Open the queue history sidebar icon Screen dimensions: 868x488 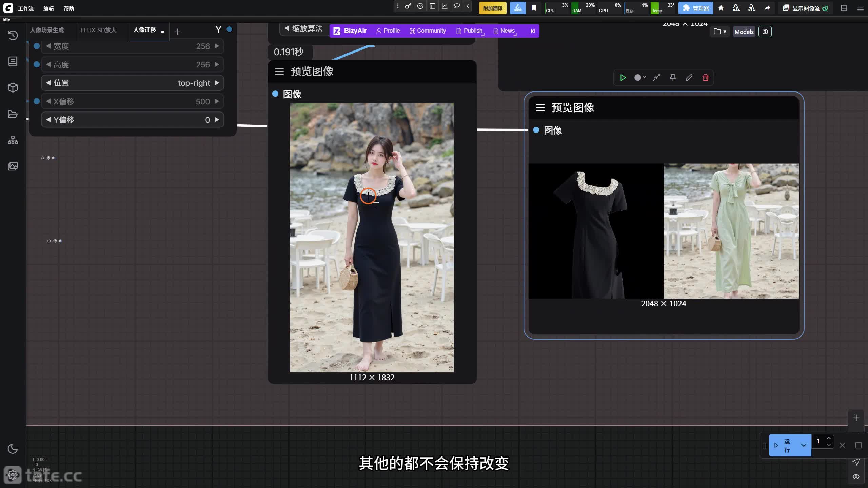[13, 35]
